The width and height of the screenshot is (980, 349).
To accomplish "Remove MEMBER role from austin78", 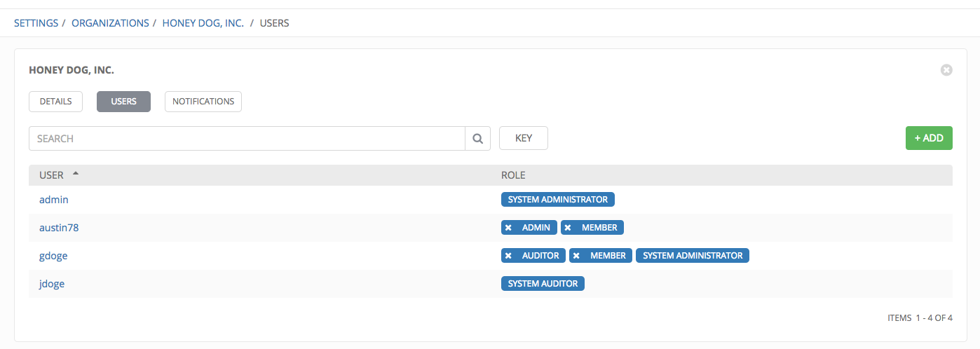I will pyautogui.click(x=568, y=228).
